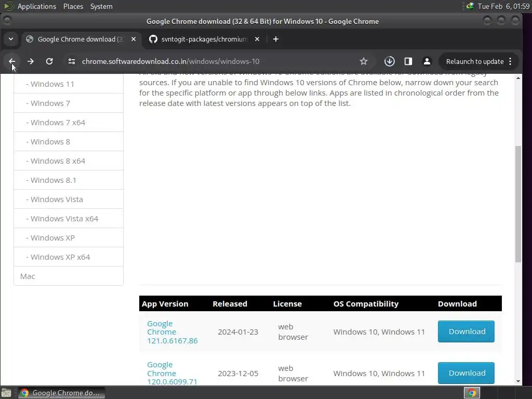
Task: Click Relaunch to update button
Action: (475, 61)
